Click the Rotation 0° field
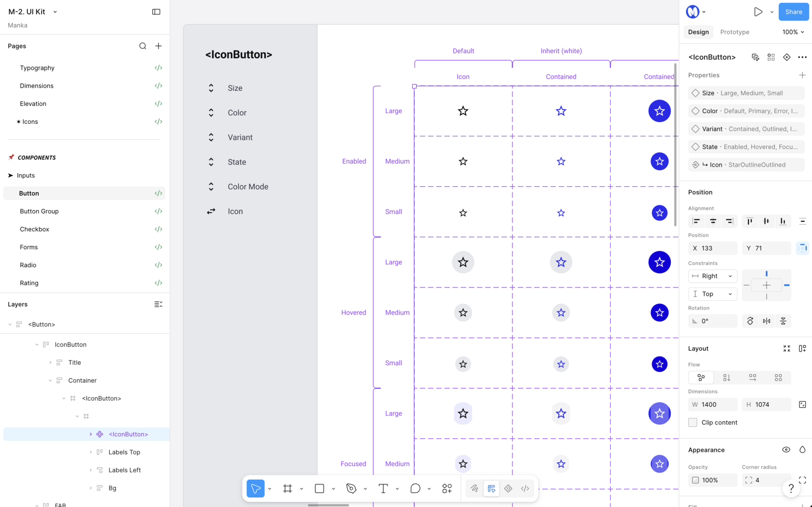This screenshot has height=507, width=812. [x=712, y=321]
